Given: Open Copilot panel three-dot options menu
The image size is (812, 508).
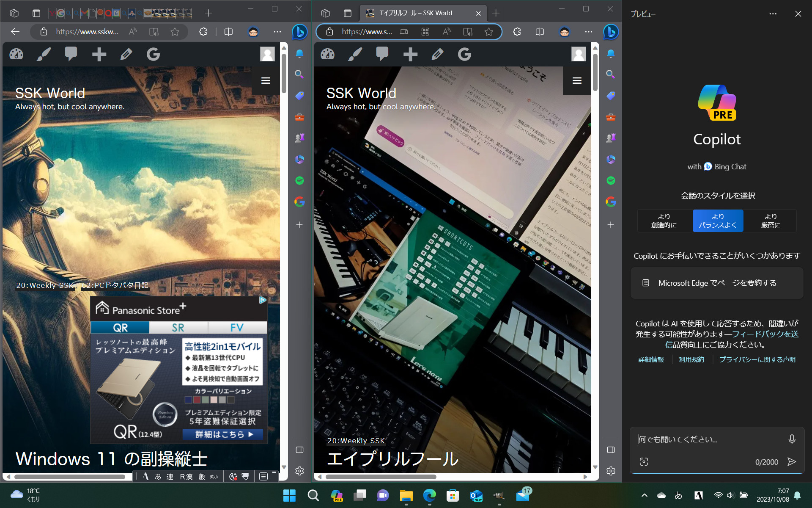Looking at the screenshot, I should pos(773,14).
